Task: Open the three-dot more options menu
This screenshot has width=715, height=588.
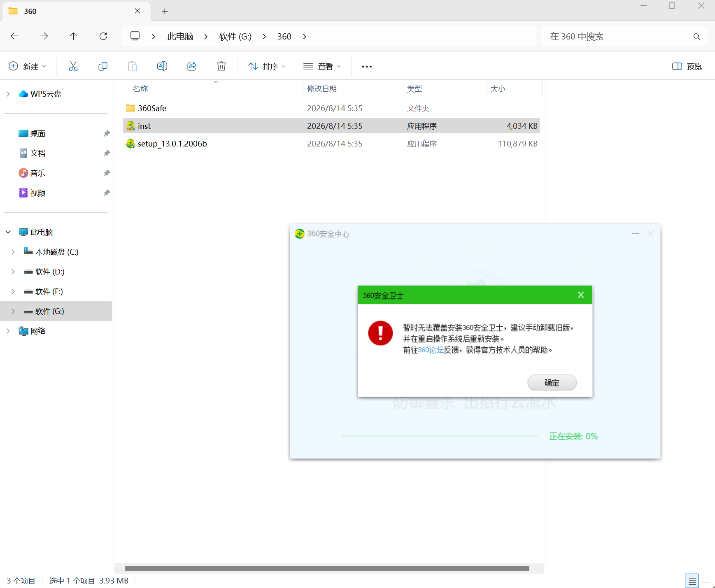Action: [367, 67]
